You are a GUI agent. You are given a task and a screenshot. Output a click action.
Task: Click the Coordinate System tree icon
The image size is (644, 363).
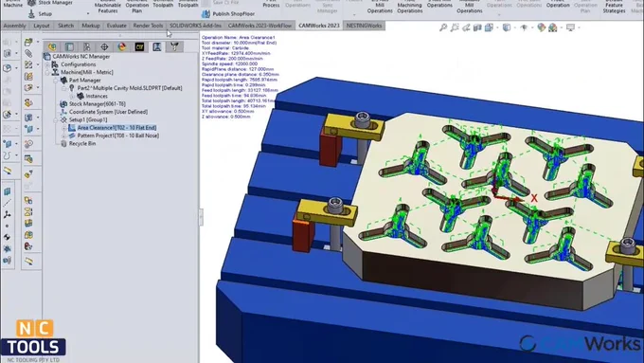point(63,112)
